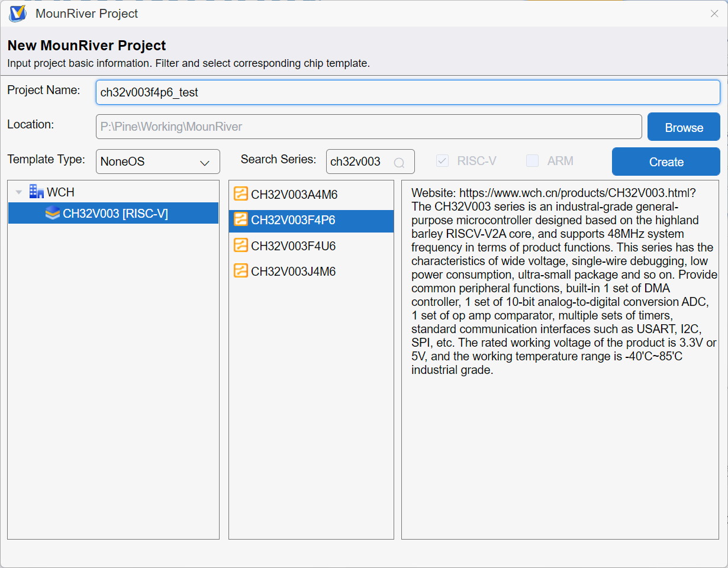This screenshot has height=568, width=728.
Task: Toggle the RISC-V checkbox
Action: tap(442, 160)
